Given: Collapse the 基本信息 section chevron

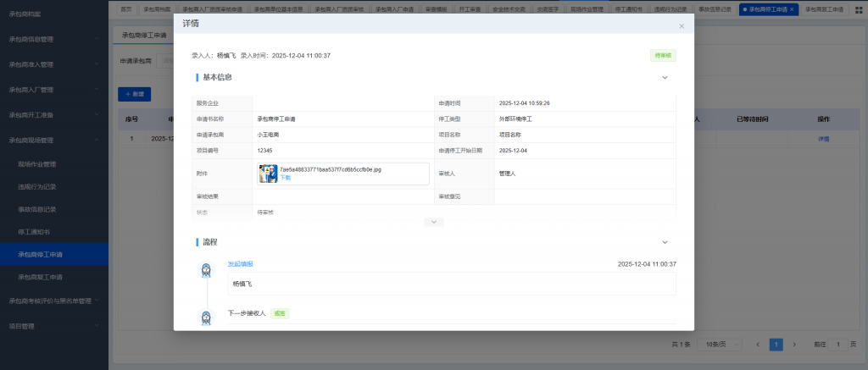Looking at the screenshot, I should point(665,78).
